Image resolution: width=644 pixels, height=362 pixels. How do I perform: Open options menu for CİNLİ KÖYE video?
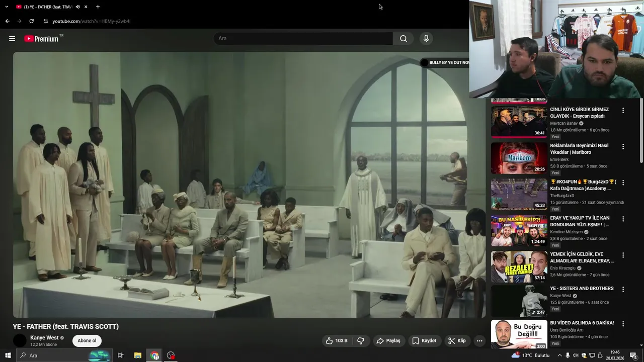[x=623, y=110]
